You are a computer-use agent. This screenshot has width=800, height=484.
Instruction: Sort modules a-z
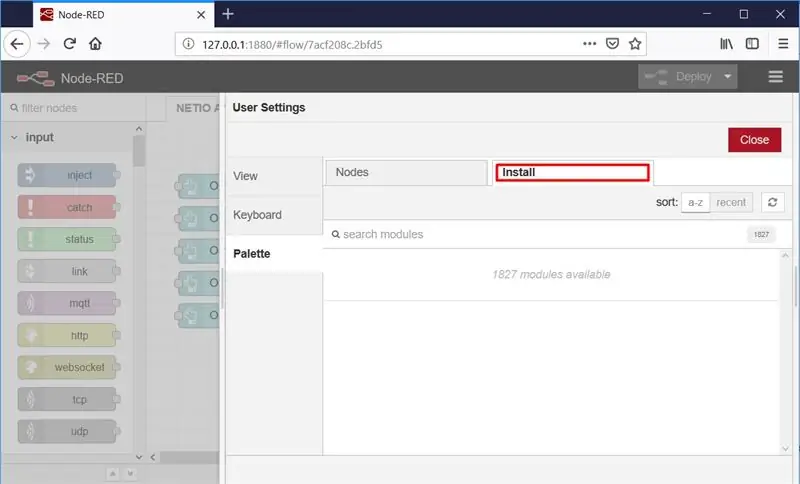coord(695,202)
